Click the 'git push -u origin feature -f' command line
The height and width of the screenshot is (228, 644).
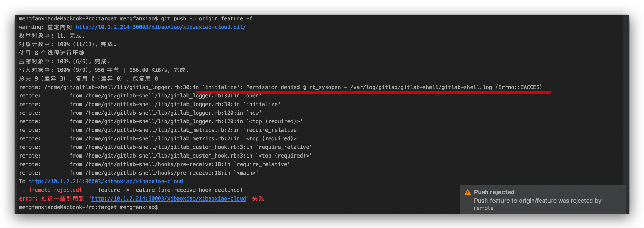pos(136,19)
